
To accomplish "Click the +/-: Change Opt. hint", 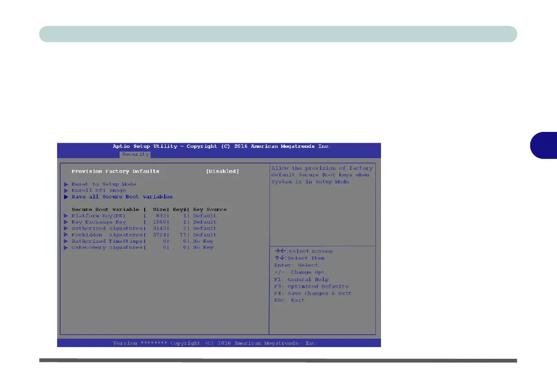I will tap(300, 272).
